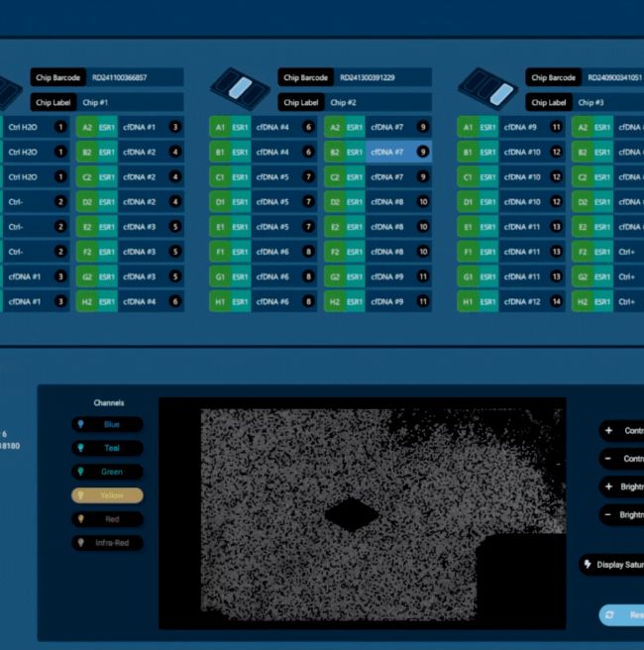Click the Chip #2 cartridge icon
644x650 pixels.
pos(238,88)
